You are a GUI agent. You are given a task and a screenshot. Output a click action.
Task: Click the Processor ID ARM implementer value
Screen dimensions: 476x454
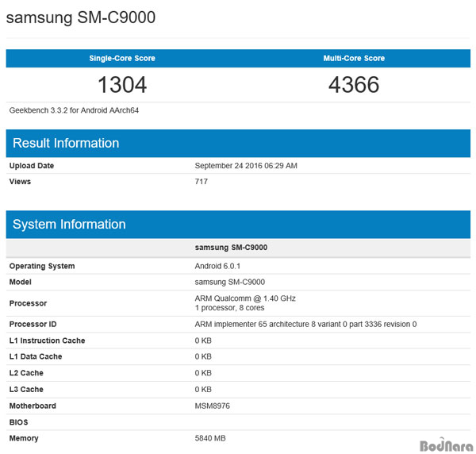click(305, 325)
